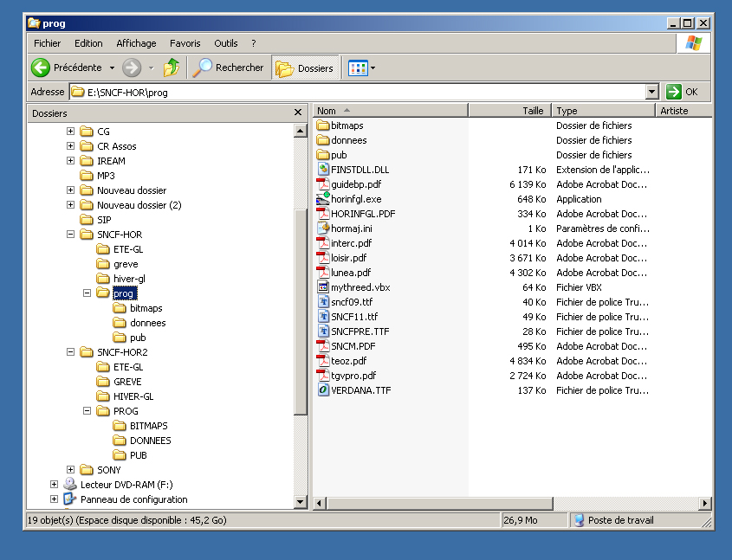Select the lunea.pdf file icon

coord(323,273)
